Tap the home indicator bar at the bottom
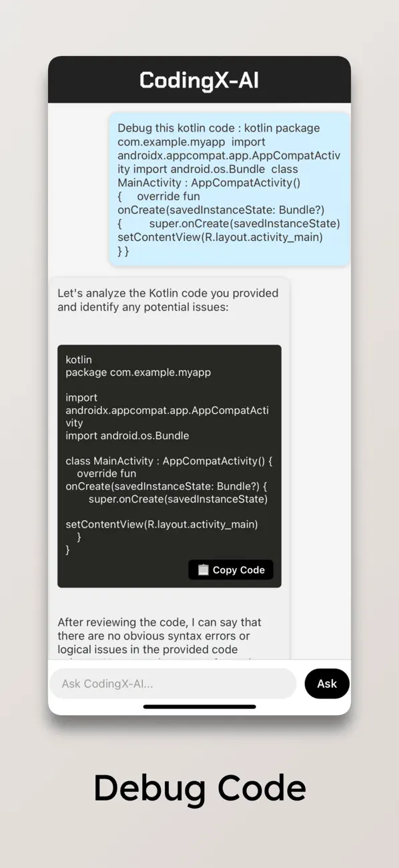This screenshot has height=868, width=399. coord(199,707)
